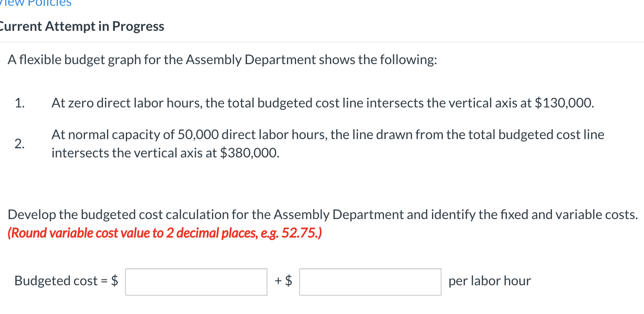Viewport: 644px width, 314px height.
Task: Click the variable cost input field
Action: point(370,282)
